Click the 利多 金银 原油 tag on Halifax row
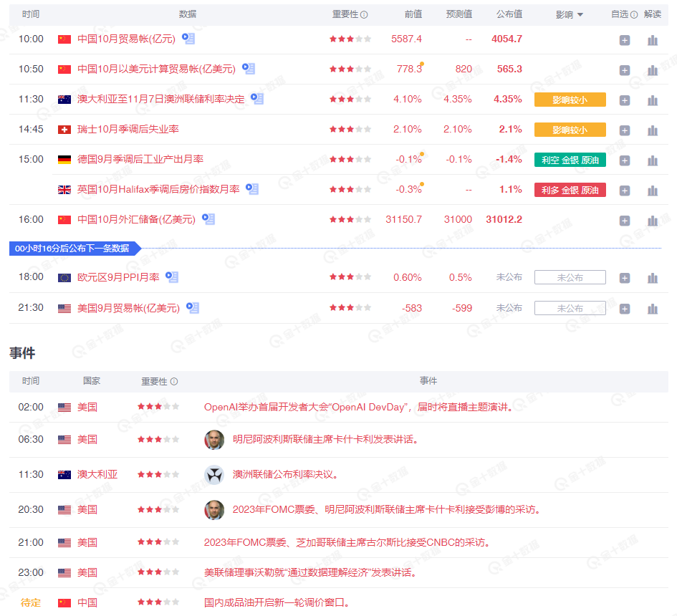The height and width of the screenshot is (616, 677). coord(570,190)
